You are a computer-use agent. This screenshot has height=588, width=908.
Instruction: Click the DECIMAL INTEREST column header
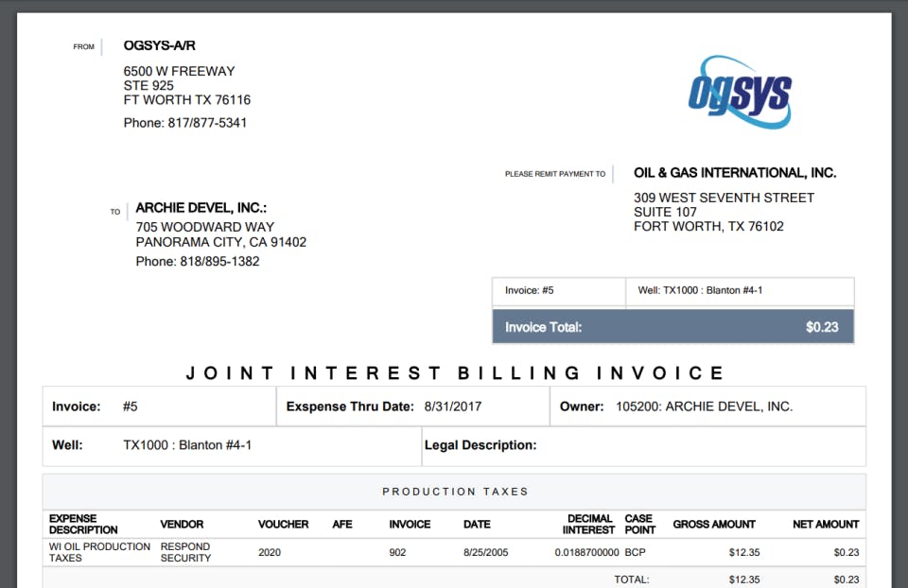588,525
